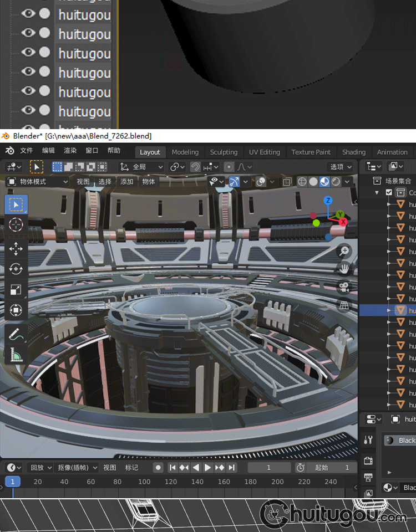Toggle perspective/orthographic grid icon
Image resolution: width=416 pixels, height=532 pixels.
pyautogui.click(x=344, y=305)
